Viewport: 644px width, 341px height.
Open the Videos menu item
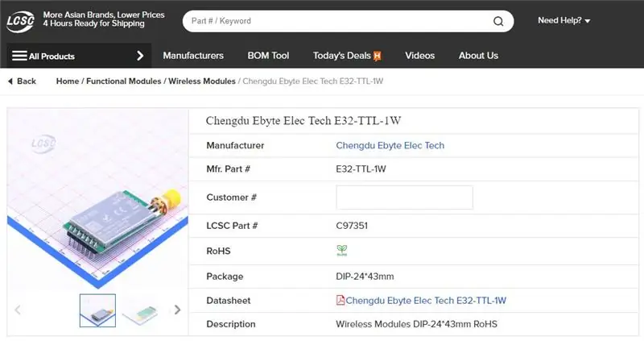419,56
